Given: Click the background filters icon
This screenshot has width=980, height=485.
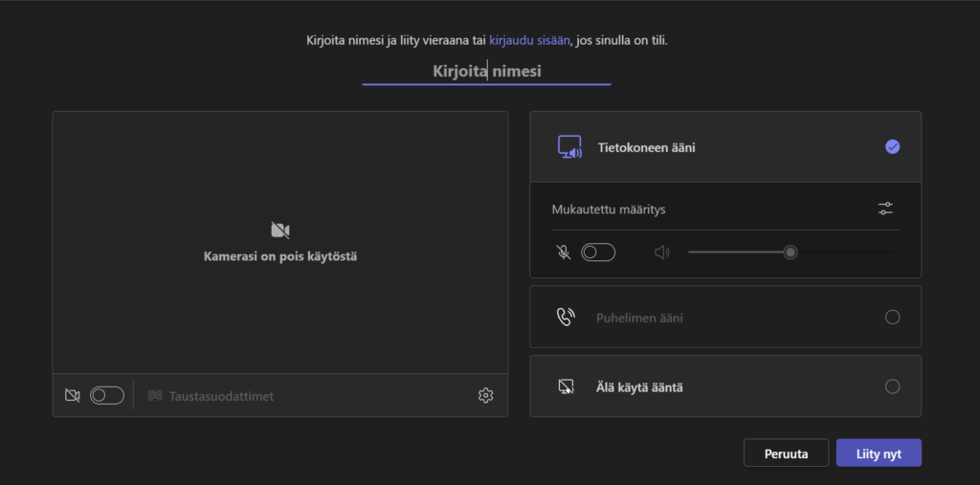Looking at the screenshot, I should click(x=155, y=396).
